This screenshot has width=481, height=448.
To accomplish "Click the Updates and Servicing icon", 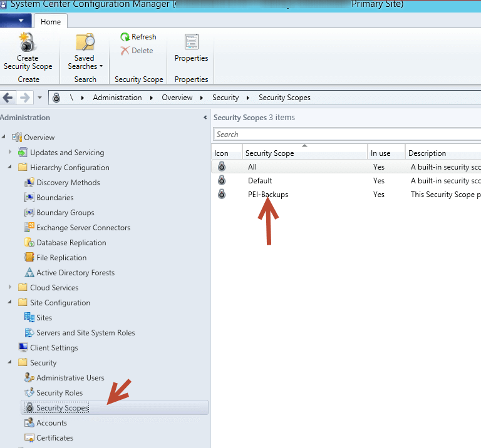I will 23,152.
